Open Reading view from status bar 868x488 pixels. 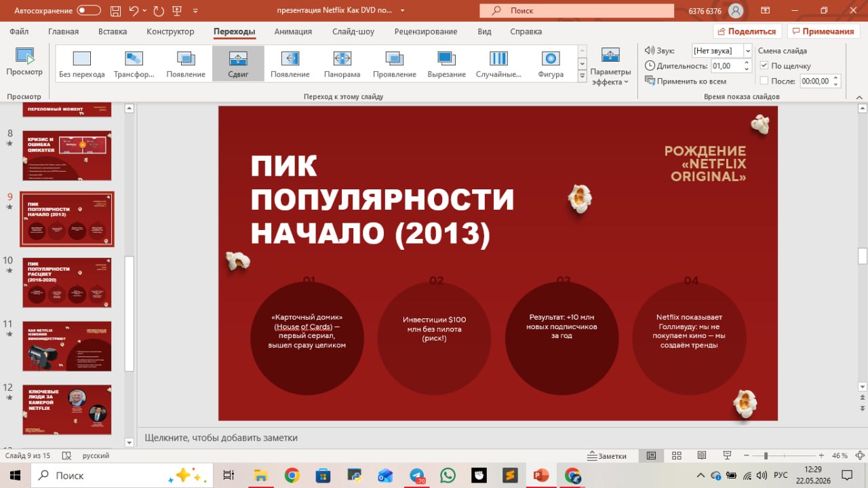(702, 455)
